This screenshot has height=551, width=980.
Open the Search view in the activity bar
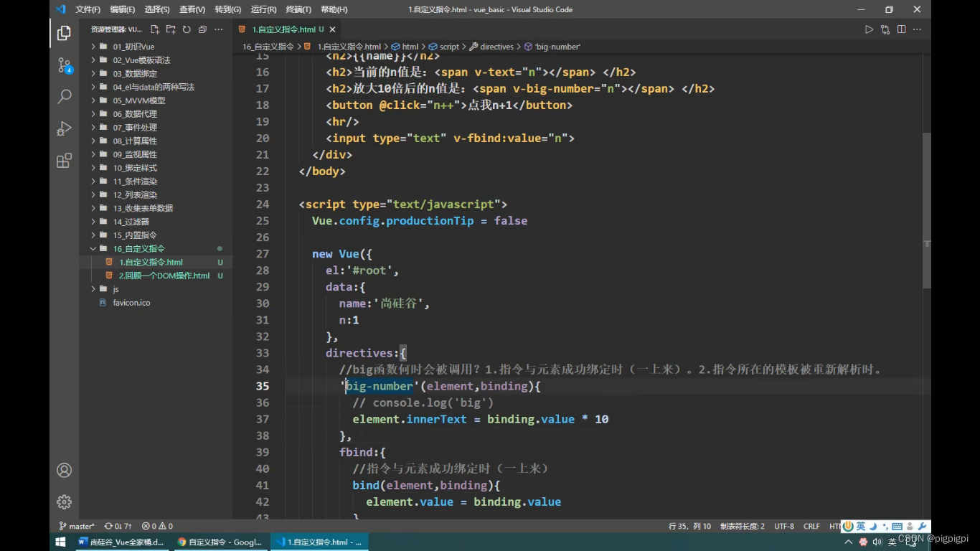tap(64, 96)
